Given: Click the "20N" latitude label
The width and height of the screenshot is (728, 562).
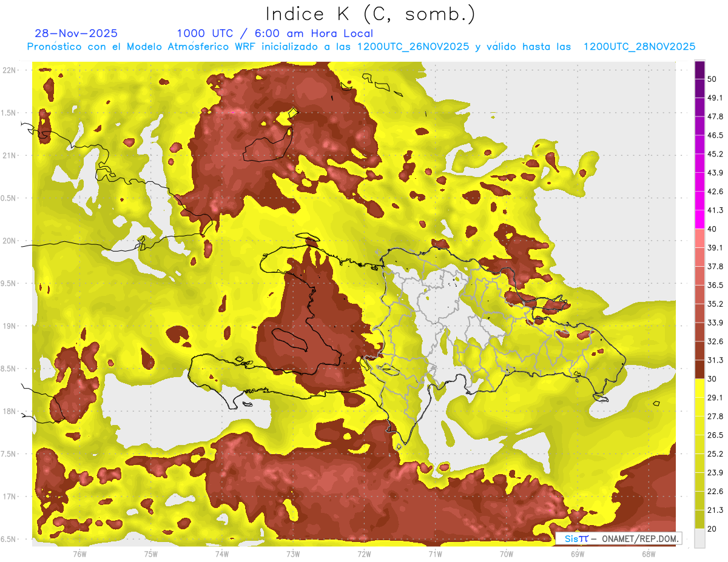Looking at the screenshot, I should [x=9, y=241].
